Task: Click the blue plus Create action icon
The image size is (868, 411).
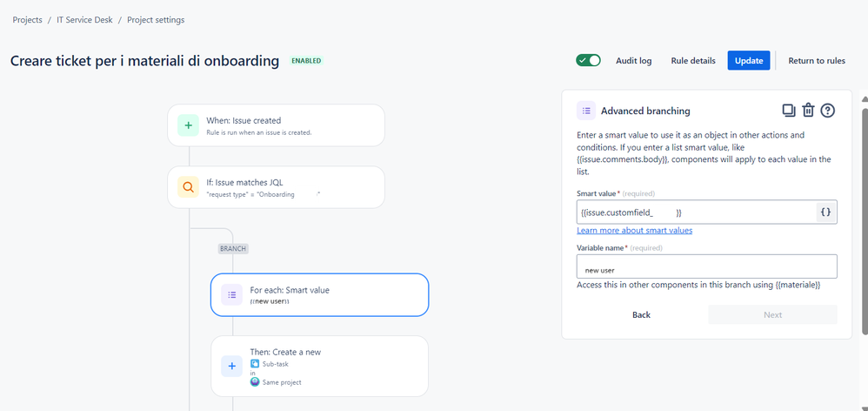Action: [x=231, y=366]
